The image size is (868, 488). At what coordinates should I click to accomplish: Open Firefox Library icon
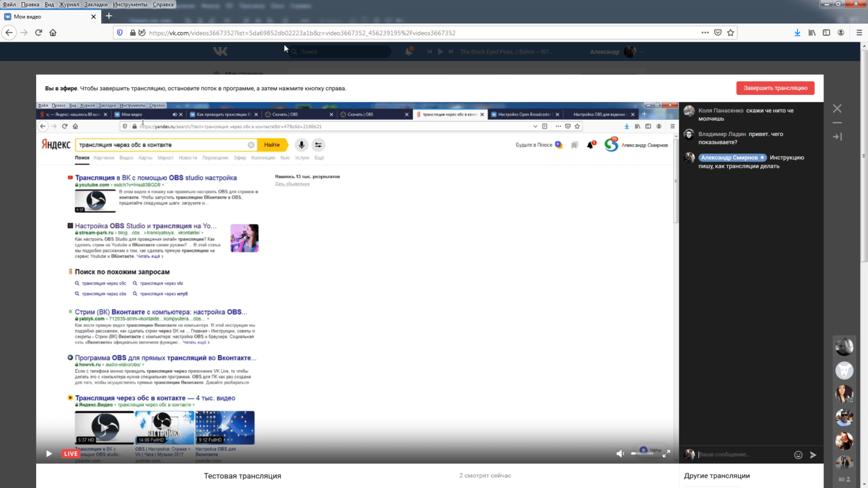click(812, 33)
